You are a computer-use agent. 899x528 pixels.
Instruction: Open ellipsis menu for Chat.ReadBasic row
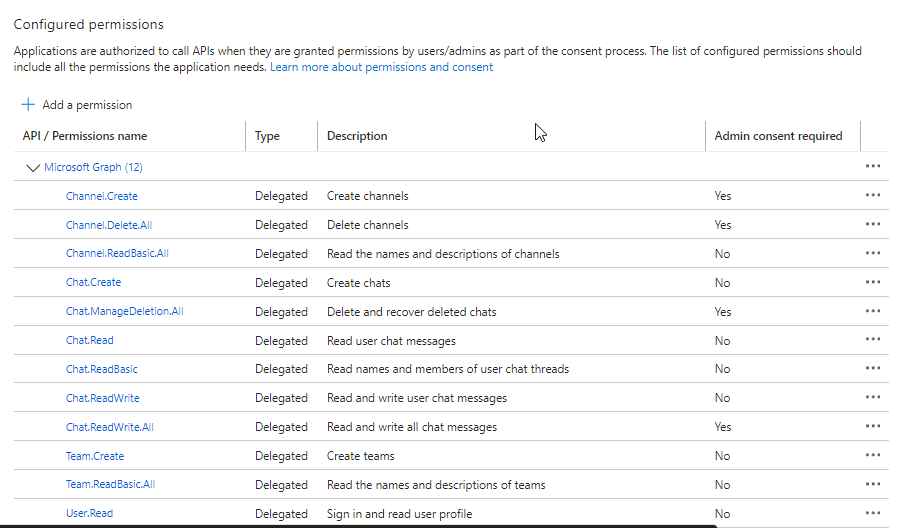873,368
